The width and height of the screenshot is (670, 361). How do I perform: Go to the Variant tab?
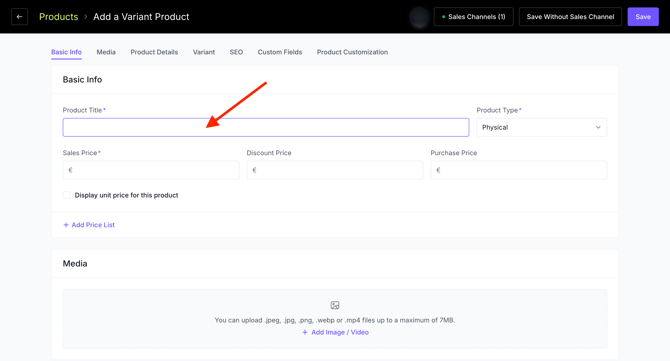(x=204, y=52)
